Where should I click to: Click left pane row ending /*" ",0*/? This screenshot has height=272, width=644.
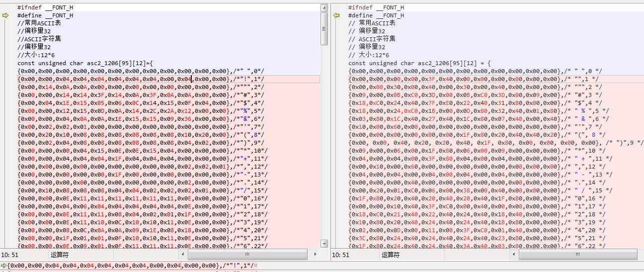click(141, 71)
